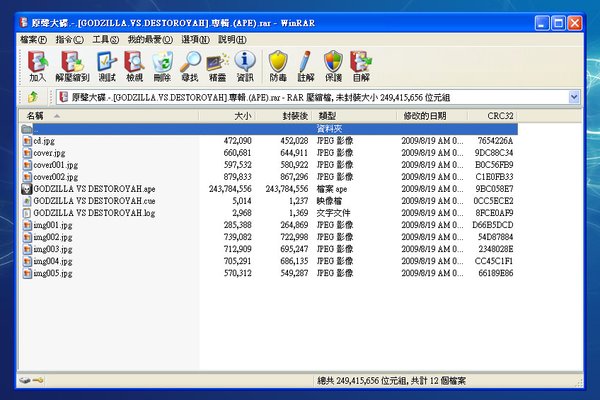Click the drive icon in the status bar
The width and height of the screenshot is (600, 400).
[25, 380]
